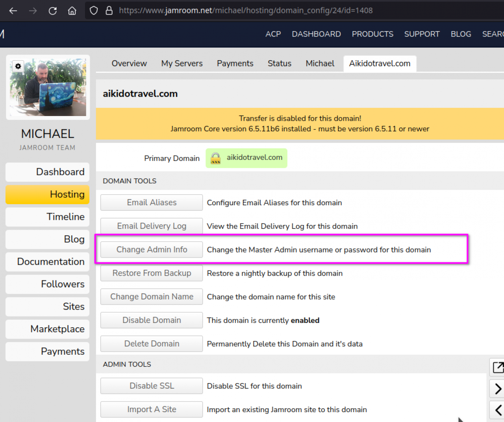Click the Change Admin Info button
Viewport: 504px width, 422px height.
point(152,249)
